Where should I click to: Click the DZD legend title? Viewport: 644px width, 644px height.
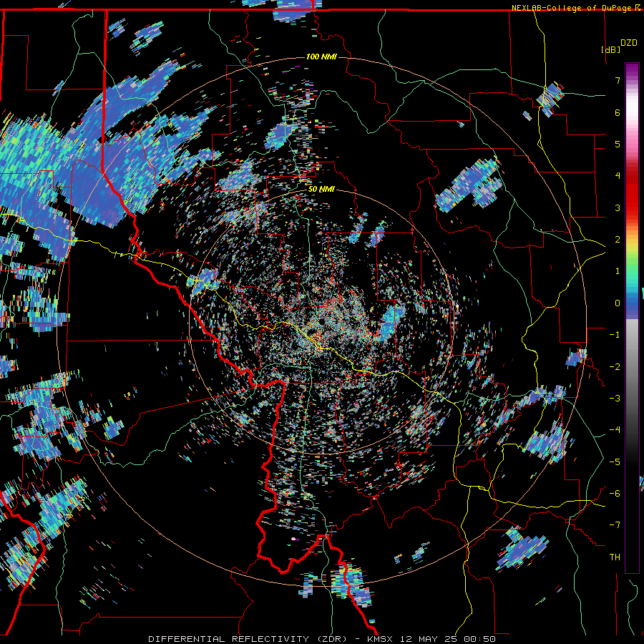pos(628,42)
